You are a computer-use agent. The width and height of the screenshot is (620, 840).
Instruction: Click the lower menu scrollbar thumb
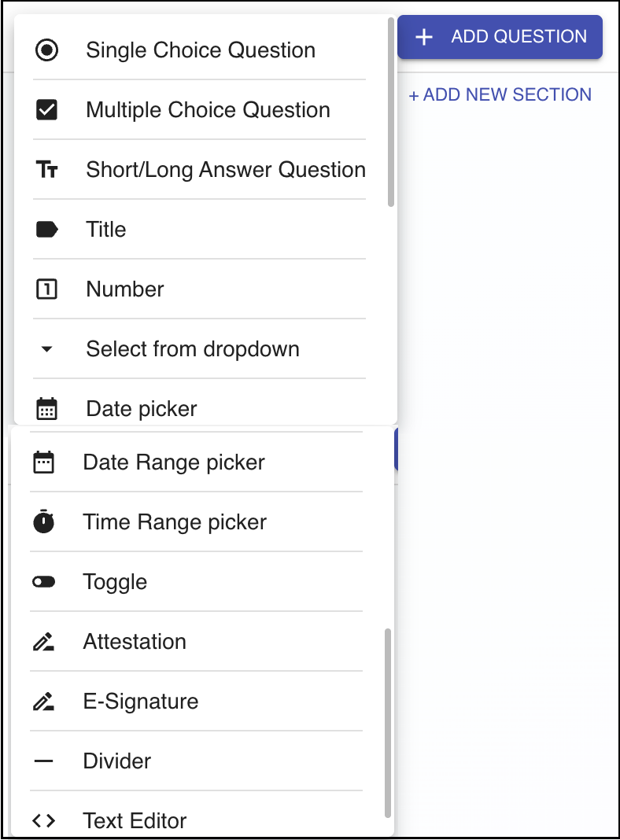coord(387,722)
